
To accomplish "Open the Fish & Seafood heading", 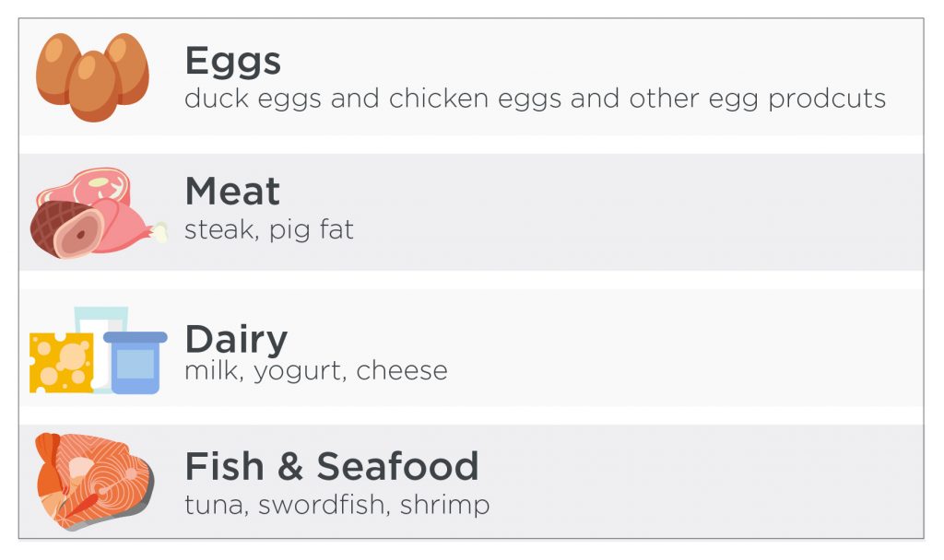I will pyautogui.click(x=332, y=466).
